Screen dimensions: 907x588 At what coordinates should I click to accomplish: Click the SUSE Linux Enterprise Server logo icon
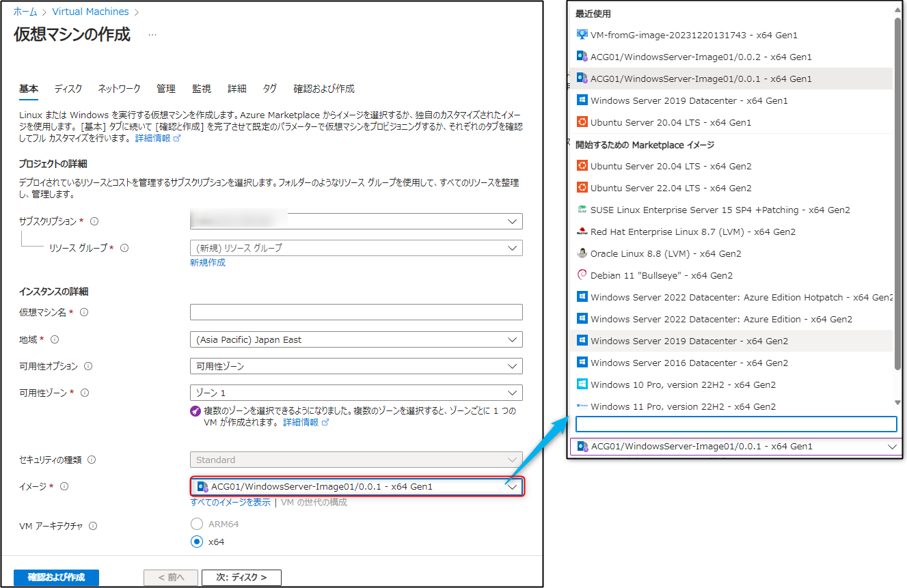click(x=582, y=210)
